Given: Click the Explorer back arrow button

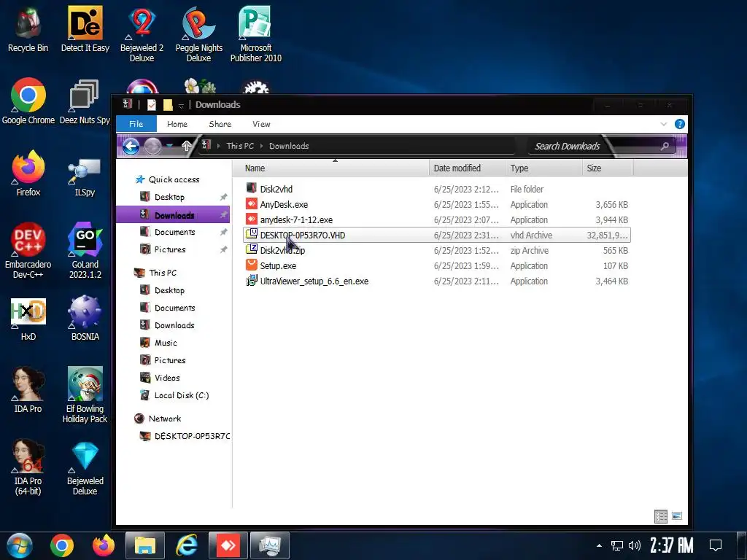Looking at the screenshot, I should [131, 146].
